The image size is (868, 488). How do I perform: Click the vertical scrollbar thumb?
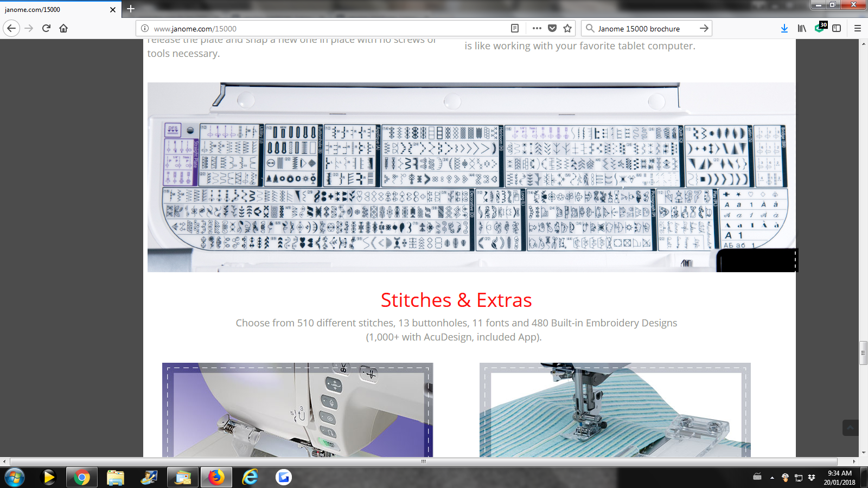click(x=863, y=353)
